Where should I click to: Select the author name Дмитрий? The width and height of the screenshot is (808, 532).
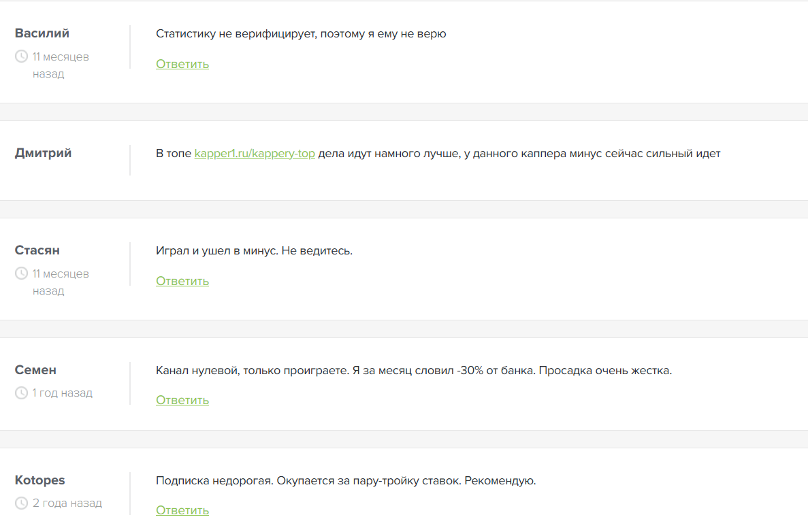(x=44, y=153)
